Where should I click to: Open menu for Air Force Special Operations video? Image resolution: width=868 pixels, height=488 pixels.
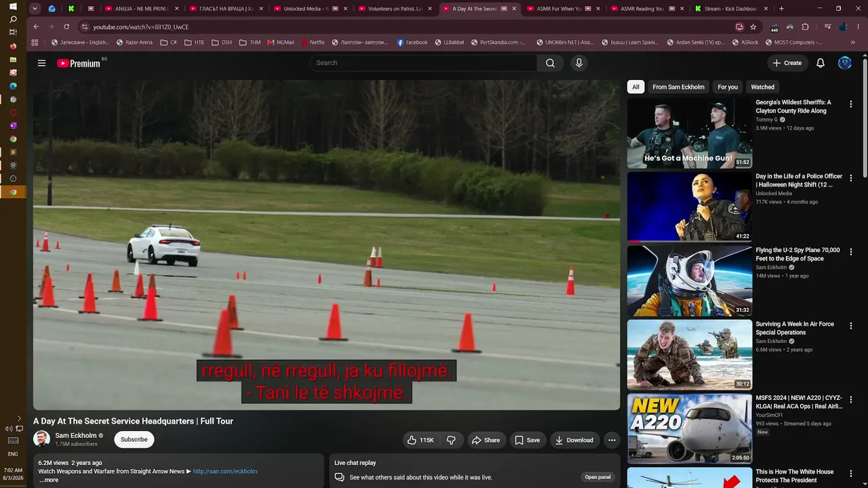(851, 326)
